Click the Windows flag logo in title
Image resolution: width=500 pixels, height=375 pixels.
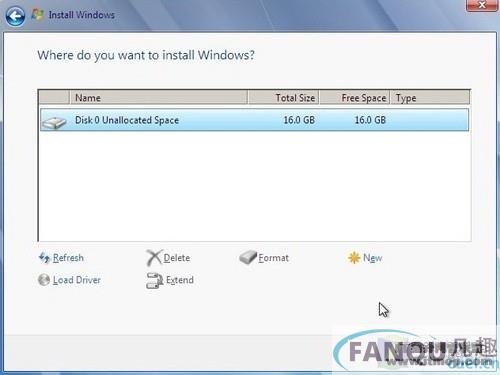pos(37,15)
